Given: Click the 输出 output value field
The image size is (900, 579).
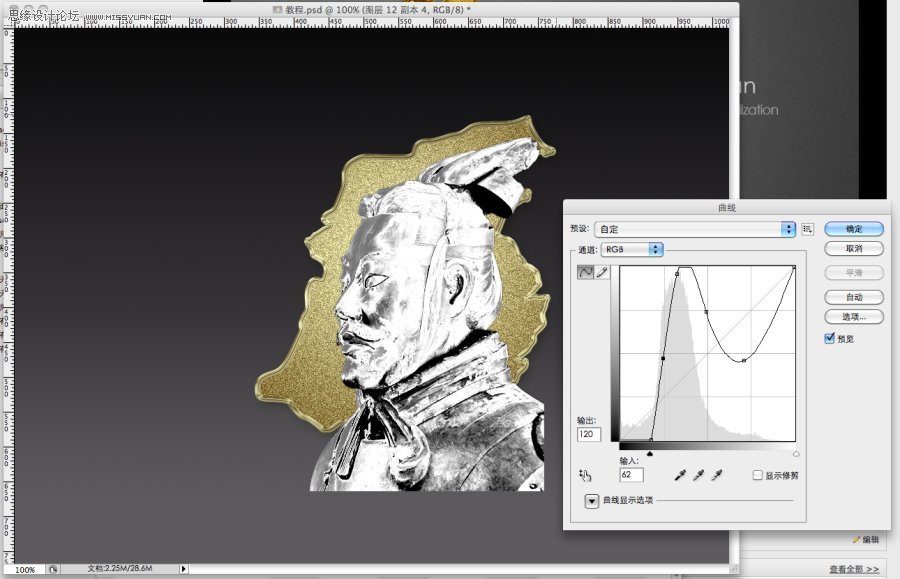Looking at the screenshot, I should [589, 434].
